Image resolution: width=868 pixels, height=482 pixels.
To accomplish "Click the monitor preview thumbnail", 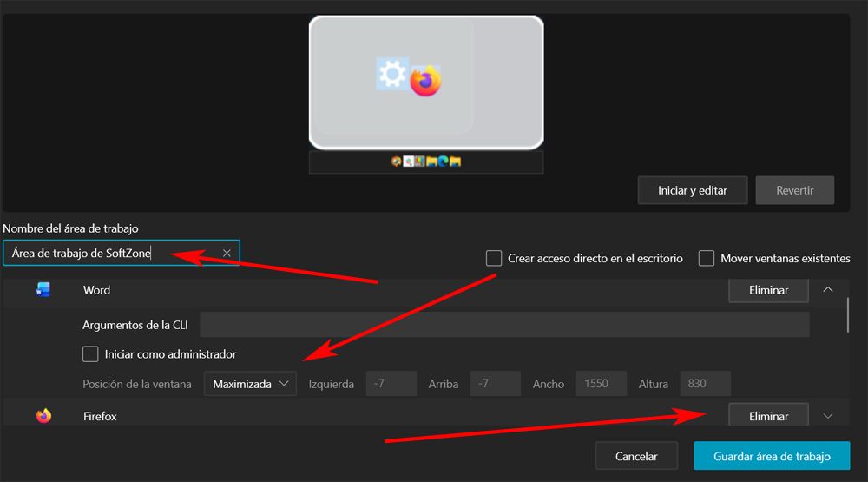I will [426, 82].
